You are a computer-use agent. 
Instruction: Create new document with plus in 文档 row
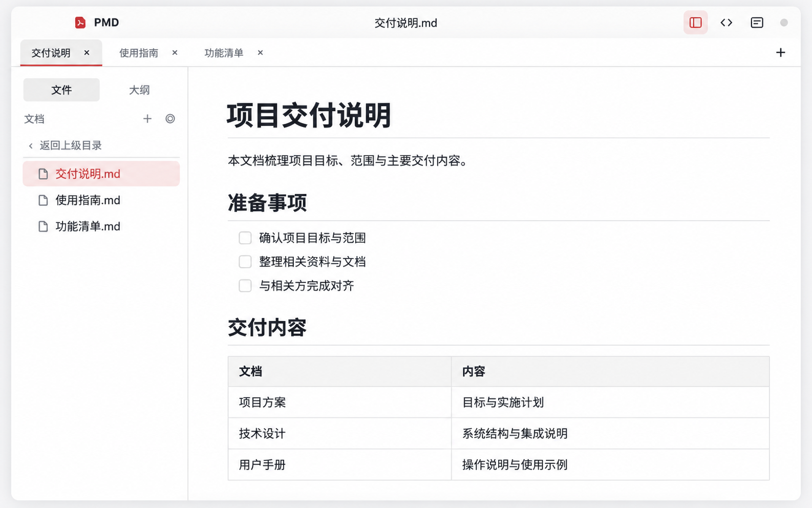(x=147, y=119)
